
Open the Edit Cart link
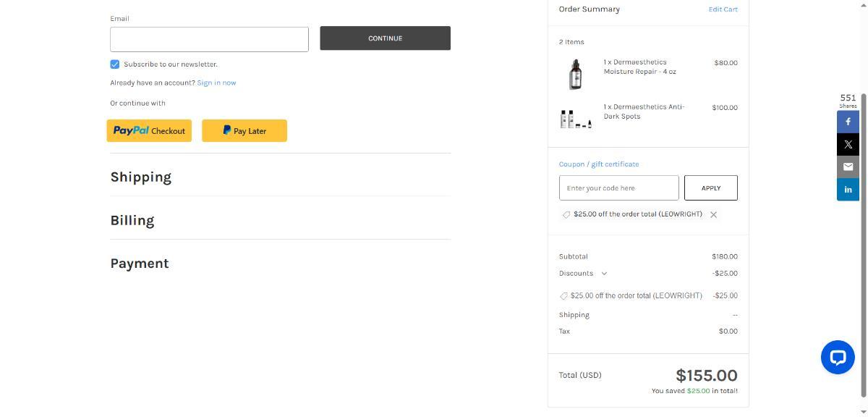pos(723,9)
